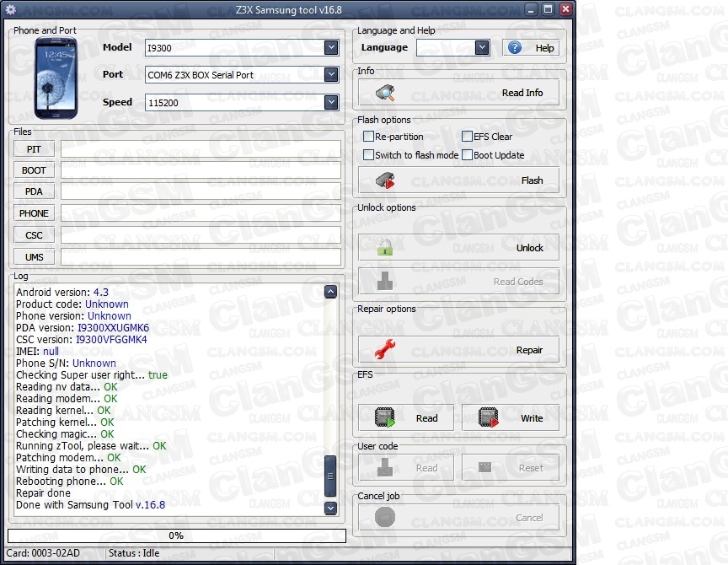Open the Language dropdown
This screenshot has width=728, height=565.
point(482,47)
